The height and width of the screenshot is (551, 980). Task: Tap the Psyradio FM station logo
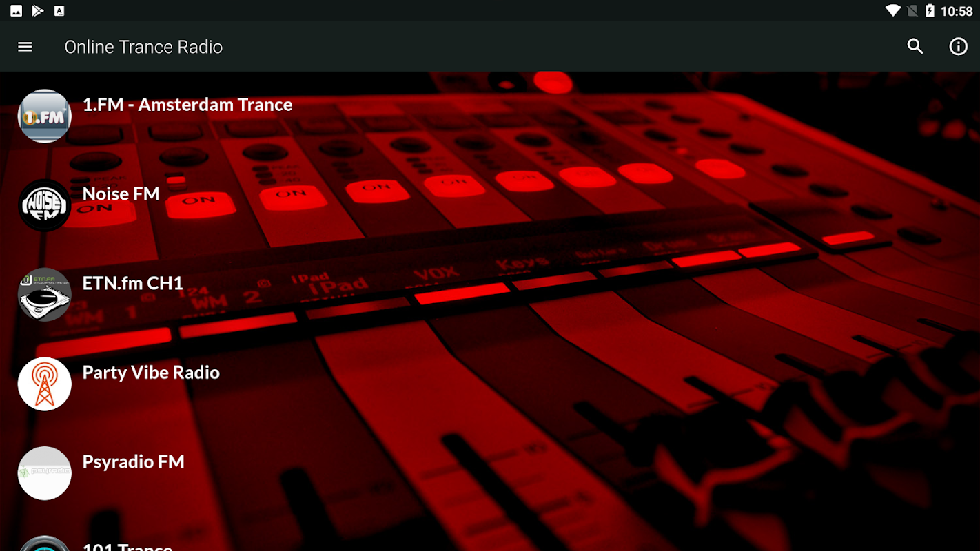tap(45, 473)
